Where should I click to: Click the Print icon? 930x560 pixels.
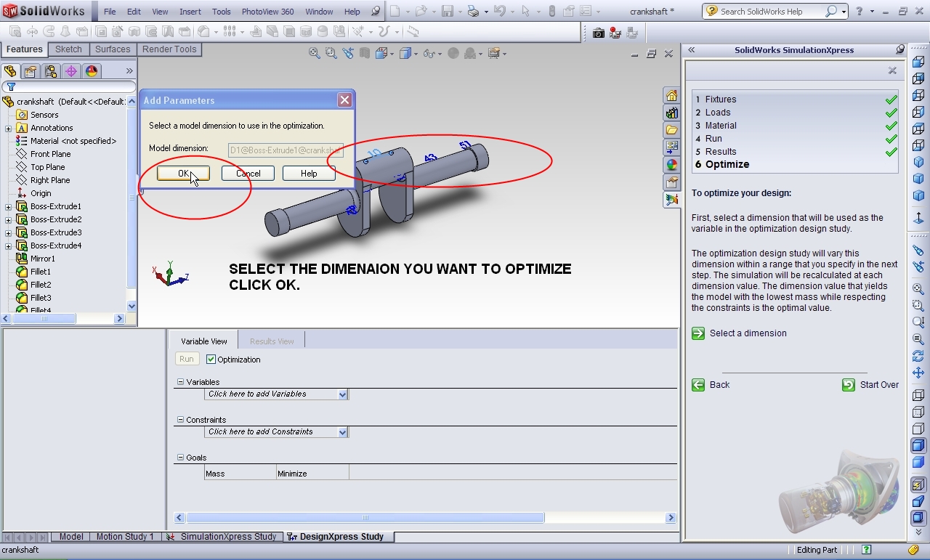click(473, 12)
